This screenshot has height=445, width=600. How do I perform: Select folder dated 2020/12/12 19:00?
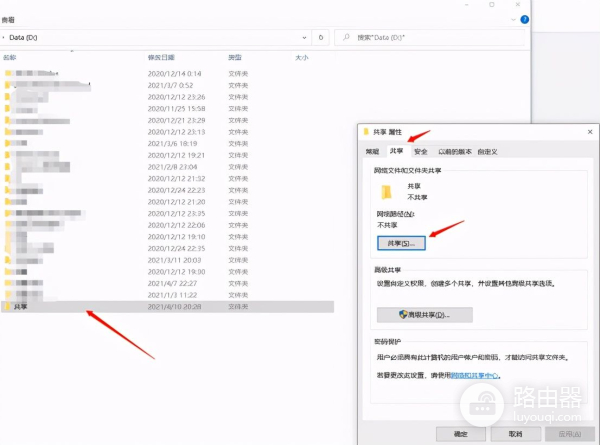pos(167,272)
